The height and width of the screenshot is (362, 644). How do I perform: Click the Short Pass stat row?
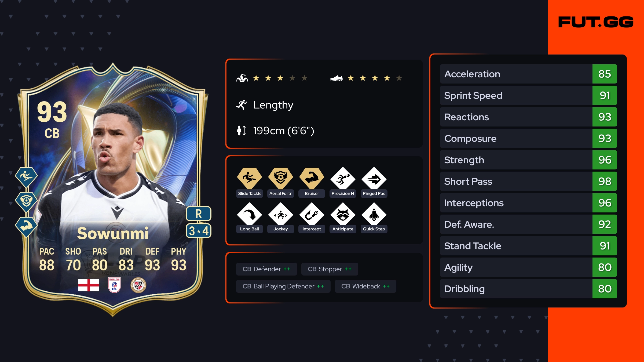(528, 181)
